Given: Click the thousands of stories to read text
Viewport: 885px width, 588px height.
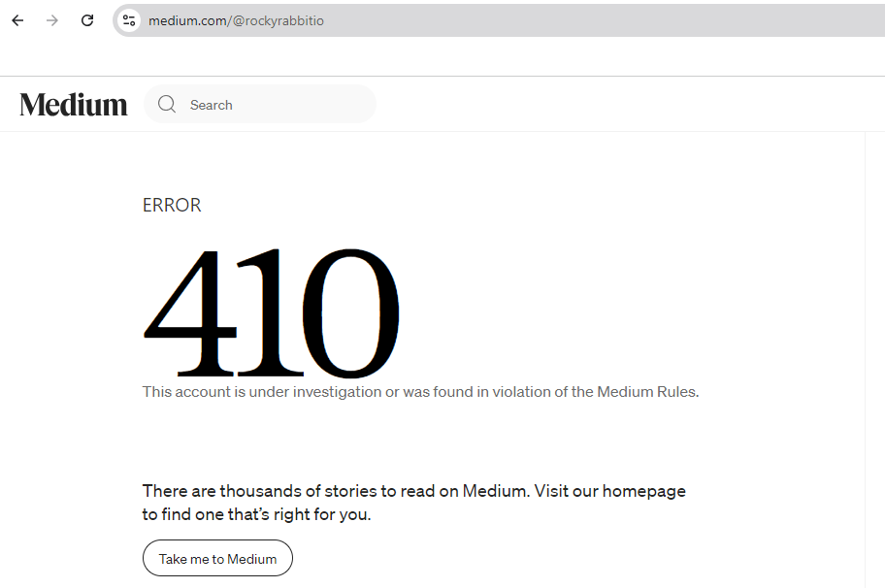Looking at the screenshot, I should click(413, 503).
